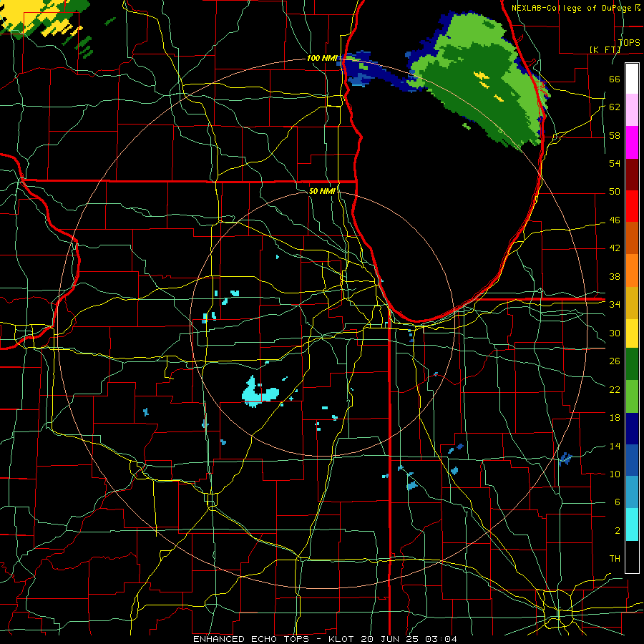Click the 2 value on the scale
Viewport: 644px width, 644px height.
coord(617,530)
